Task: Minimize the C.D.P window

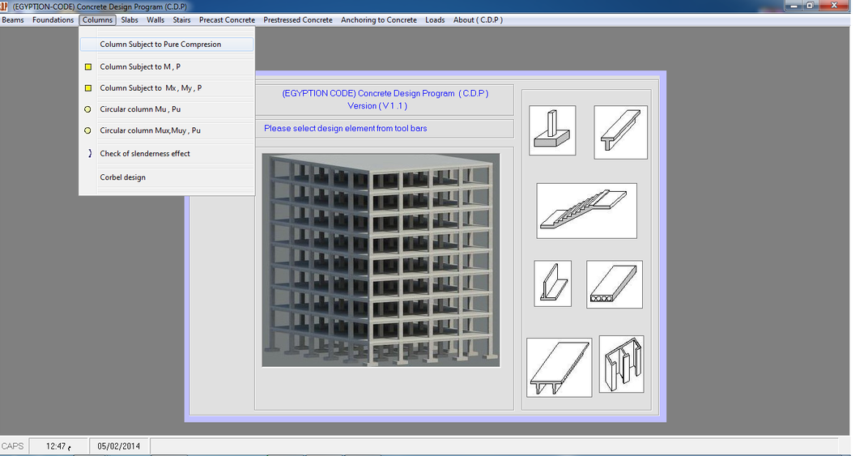Action: click(x=793, y=6)
